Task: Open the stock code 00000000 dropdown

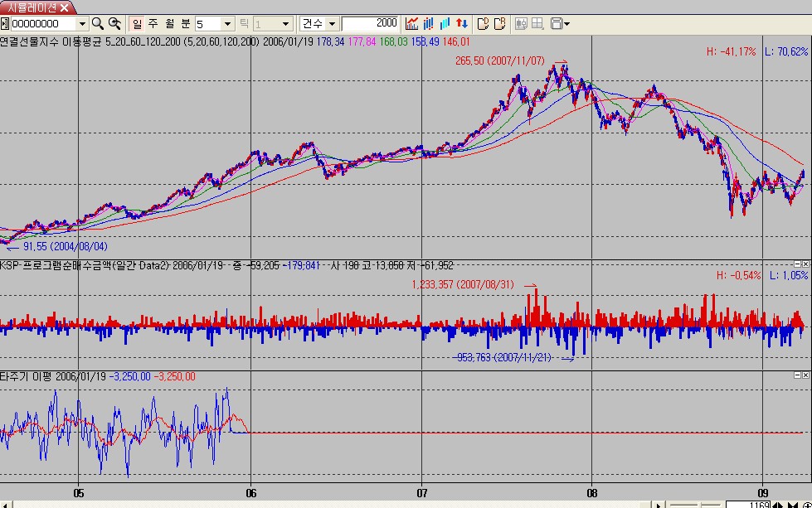Action: coord(80,24)
